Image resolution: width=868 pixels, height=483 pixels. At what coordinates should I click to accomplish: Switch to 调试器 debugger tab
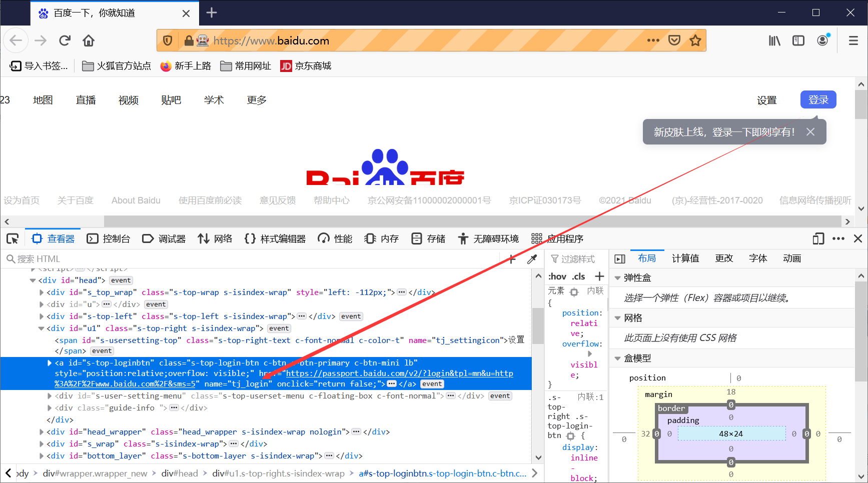click(x=164, y=239)
